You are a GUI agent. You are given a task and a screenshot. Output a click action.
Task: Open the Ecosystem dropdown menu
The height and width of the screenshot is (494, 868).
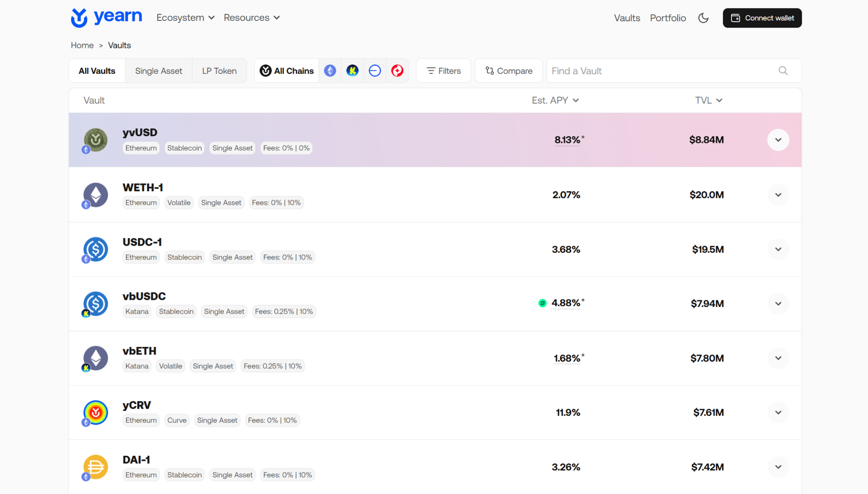tap(185, 18)
